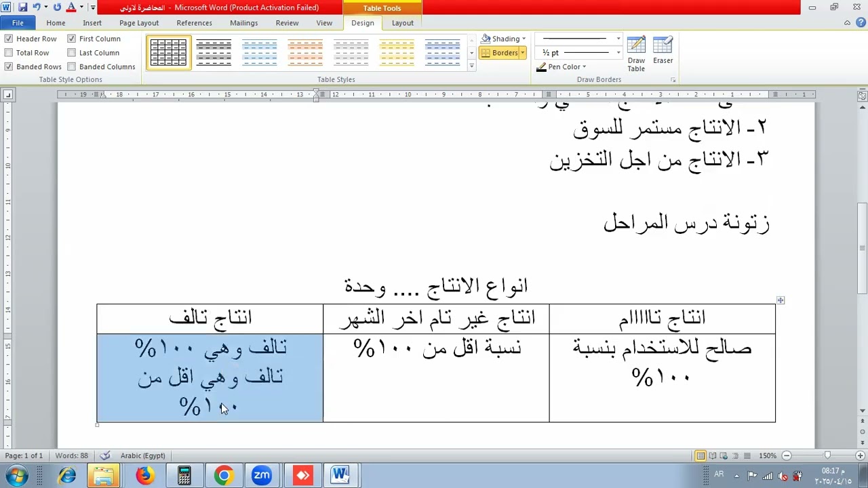
Task: Switch to the Home tab
Action: [56, 23]
